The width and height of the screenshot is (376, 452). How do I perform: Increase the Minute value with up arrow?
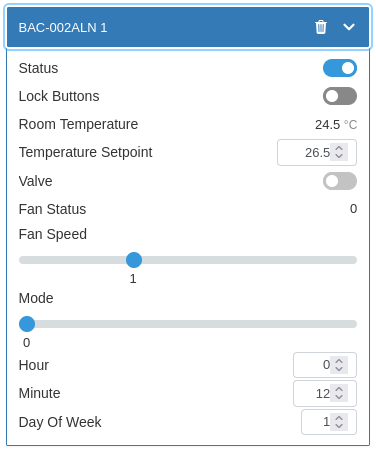pyautogui.click(x=339, y=389)
